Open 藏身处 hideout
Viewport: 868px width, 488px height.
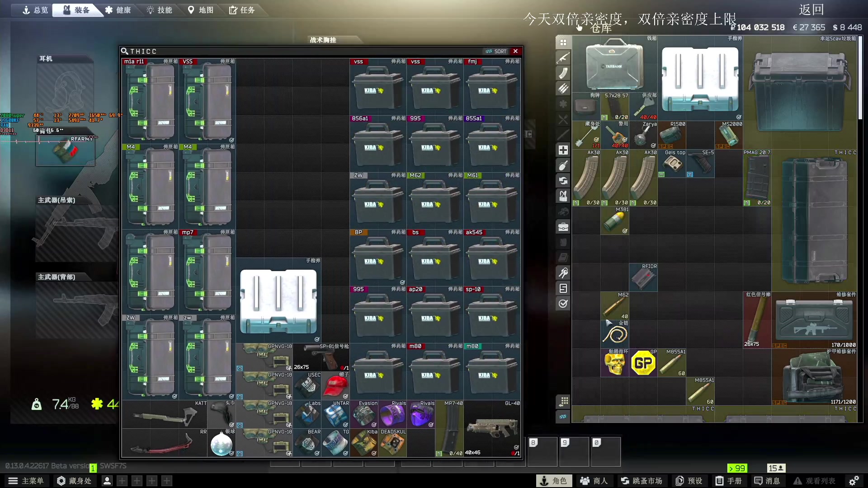pyautogui.click(x=74, y=481)
